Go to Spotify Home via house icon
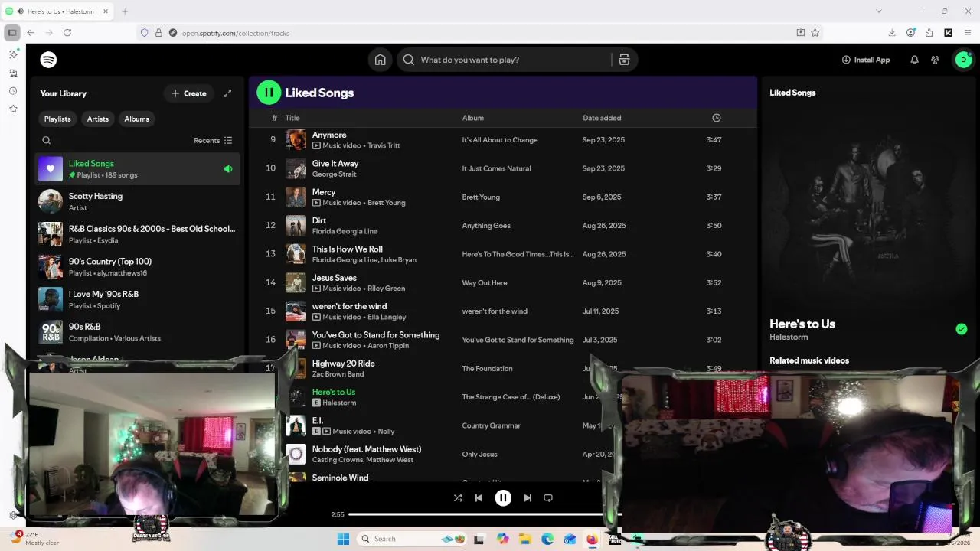This screenshot has width=980, height=551. tap(380, 60)
